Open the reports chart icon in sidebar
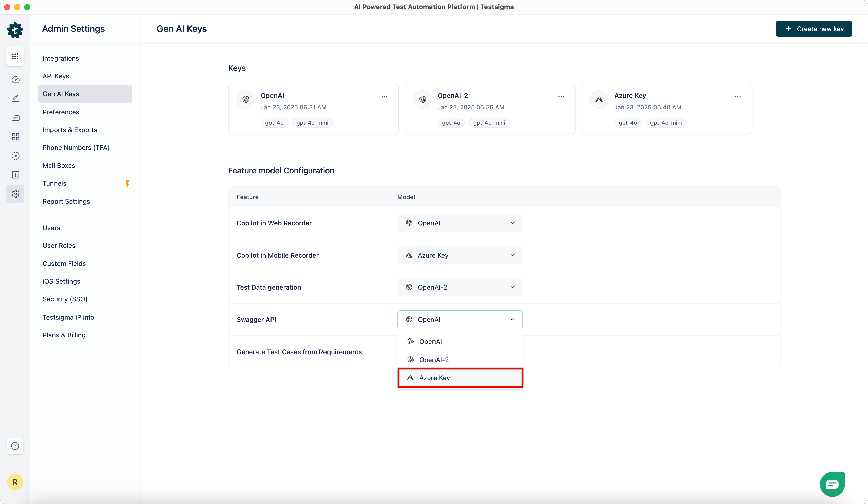868x504 pixels. tap(15, 175)
